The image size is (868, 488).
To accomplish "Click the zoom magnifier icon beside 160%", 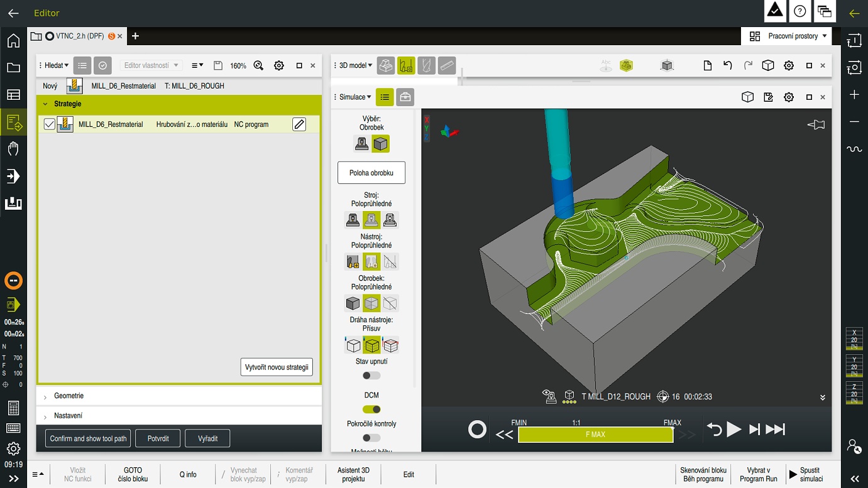I will 258,65.
